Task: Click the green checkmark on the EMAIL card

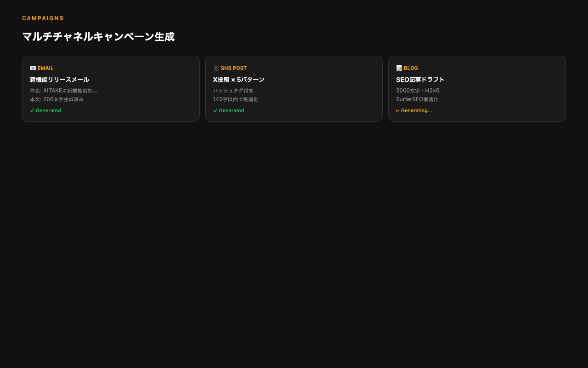Action: (32, 110)
